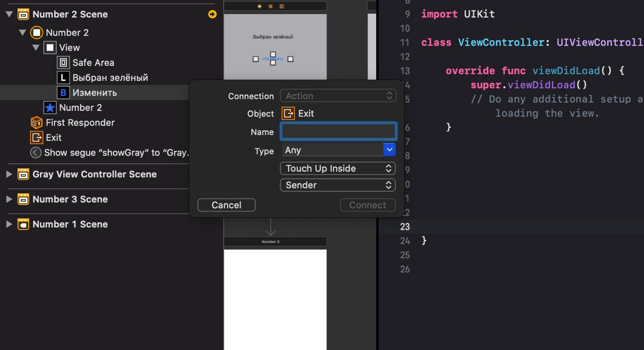The image size is (644, 350).
Task: Select the First Responder cube icon
Action: (36, 123)
